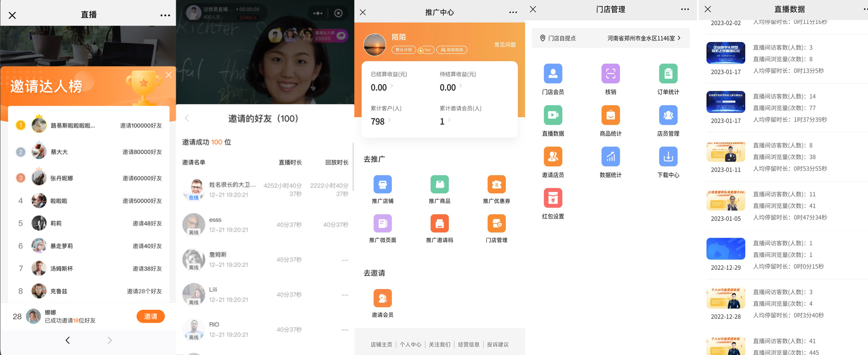Open 店铺主页 in the footer

point(381,344)
